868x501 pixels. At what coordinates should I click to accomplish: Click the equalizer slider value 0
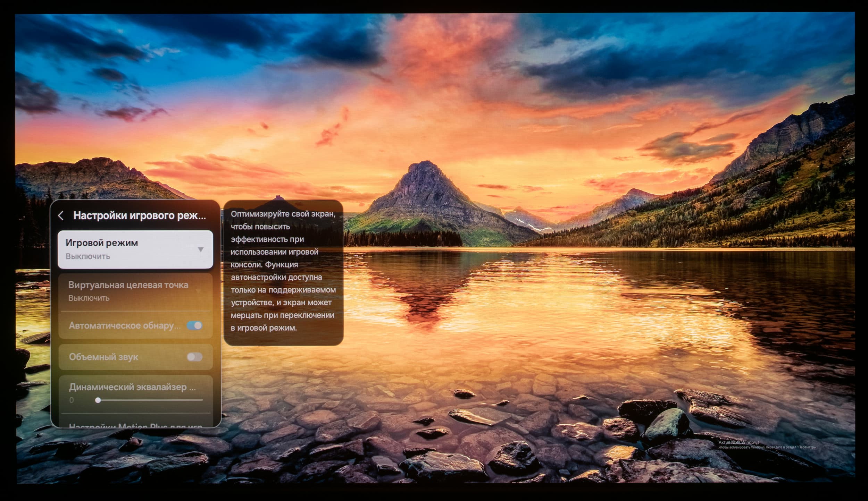72,400
